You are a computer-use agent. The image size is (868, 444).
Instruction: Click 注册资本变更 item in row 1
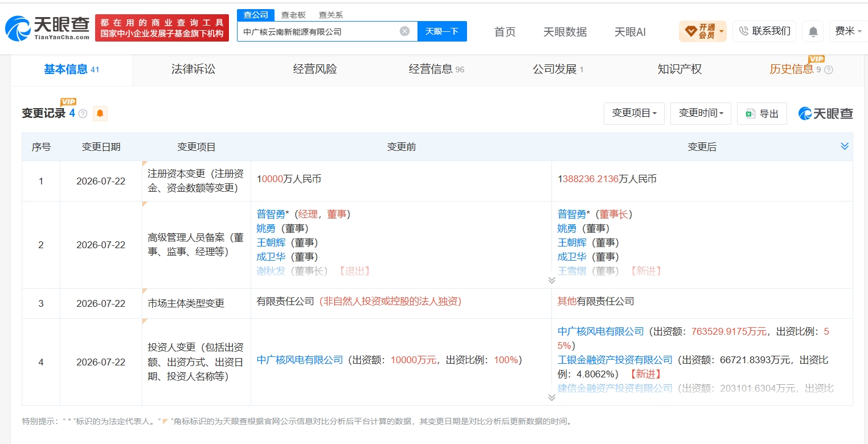196,181
